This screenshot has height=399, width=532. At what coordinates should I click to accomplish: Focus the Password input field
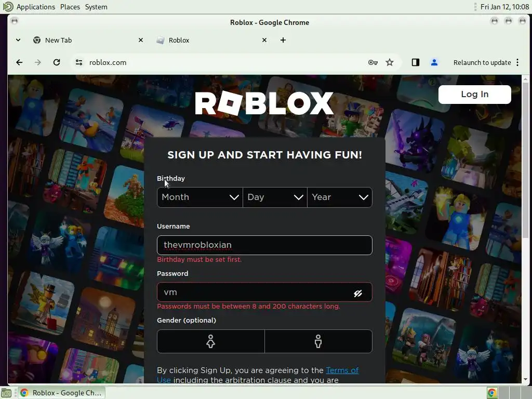coord(264,292)
